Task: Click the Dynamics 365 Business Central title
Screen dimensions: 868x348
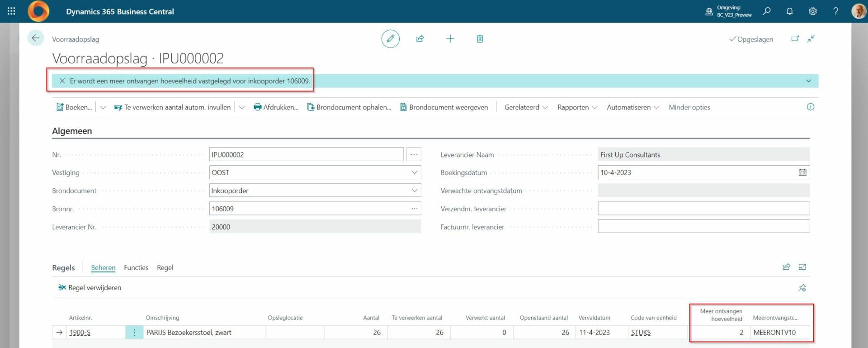Action: 120,12
